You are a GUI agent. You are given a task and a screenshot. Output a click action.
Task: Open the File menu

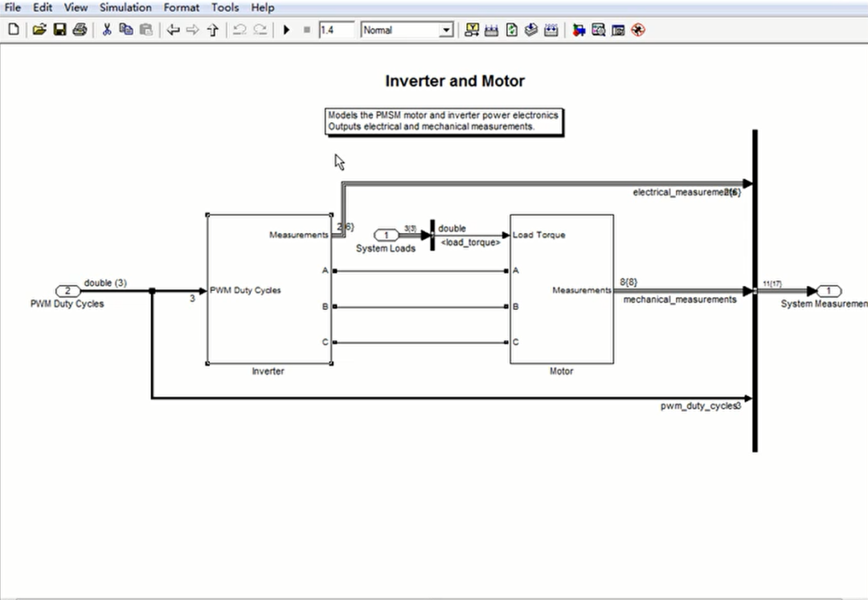pyautogui.click(x=12, y=8)
